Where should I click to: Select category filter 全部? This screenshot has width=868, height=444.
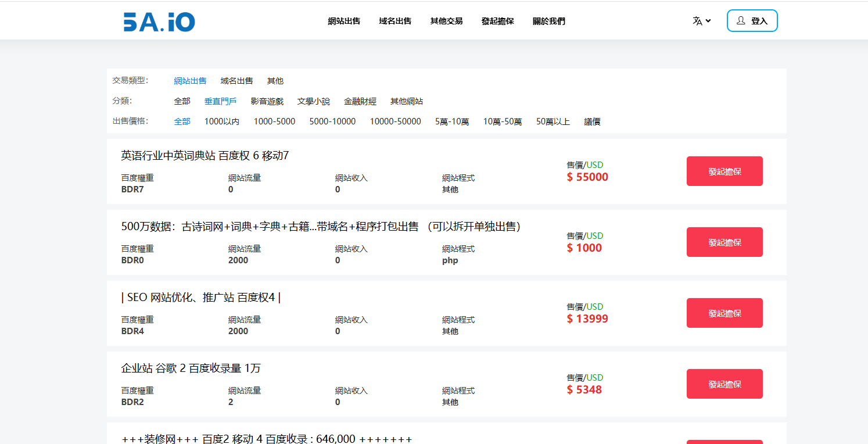pos(182,101)
